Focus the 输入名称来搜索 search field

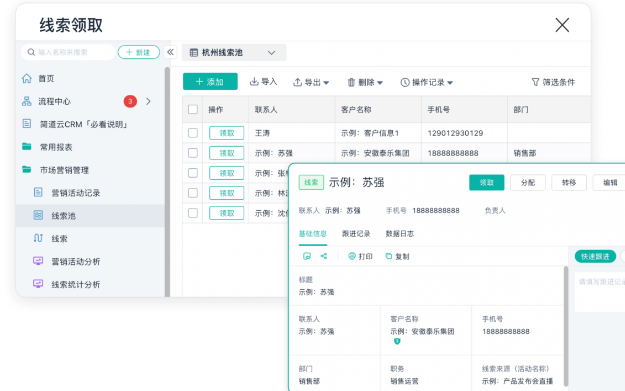(x=68, y=52)
